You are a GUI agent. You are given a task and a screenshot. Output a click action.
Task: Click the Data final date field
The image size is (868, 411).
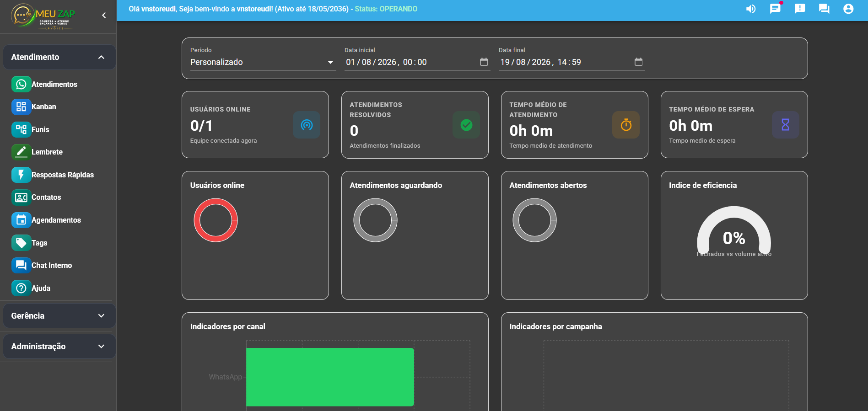(x=571, y=62)
